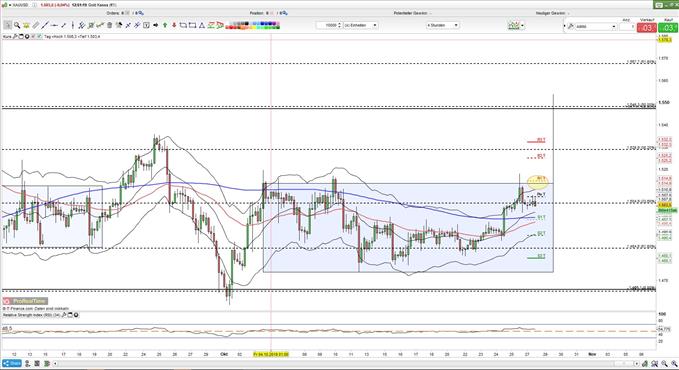Select the cursor pointer tool
Screen dimensions: 679x370
click(7, 25)
